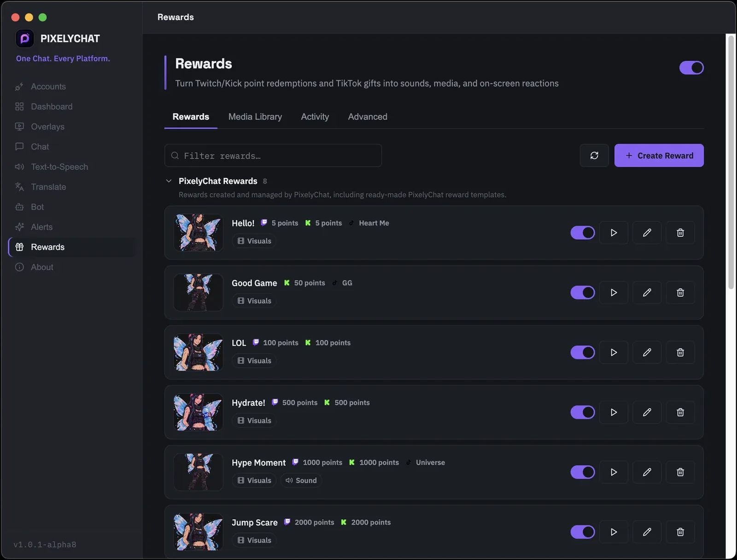Disable the Good Game reward toggle
Image resolution: width=737 pixels, height=560 pixels.
tap(583, 292)
